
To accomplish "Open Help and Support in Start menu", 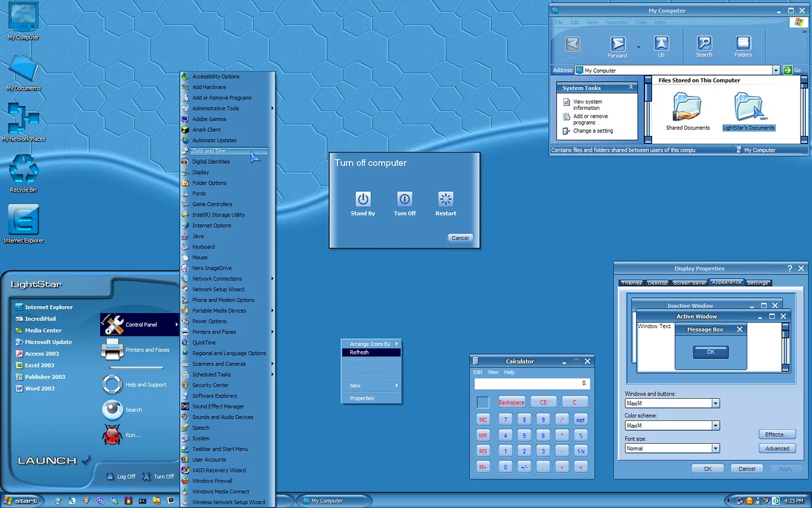I will pyautogui.click(x=112, y=385).
